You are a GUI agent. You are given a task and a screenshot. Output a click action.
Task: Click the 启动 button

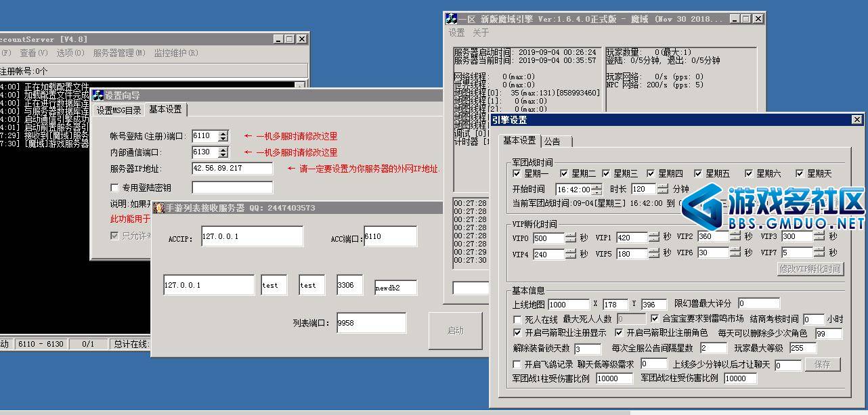click(456, 331)
